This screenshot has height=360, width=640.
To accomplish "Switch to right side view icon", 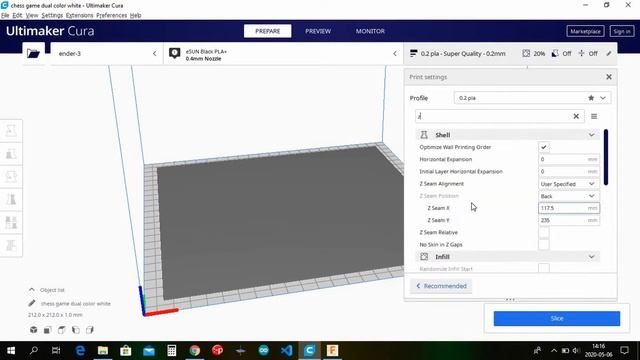I will point(90,330).
